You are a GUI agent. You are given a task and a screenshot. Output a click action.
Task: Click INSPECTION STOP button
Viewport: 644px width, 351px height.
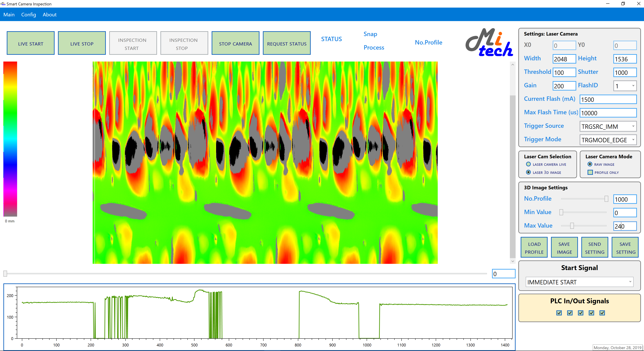[184, 43]
